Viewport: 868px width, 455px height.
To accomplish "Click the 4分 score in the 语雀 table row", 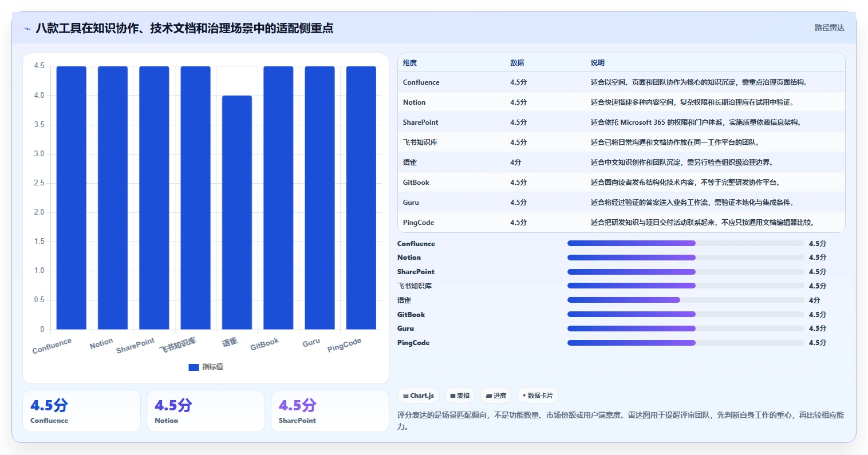I will tap(516, 163).
